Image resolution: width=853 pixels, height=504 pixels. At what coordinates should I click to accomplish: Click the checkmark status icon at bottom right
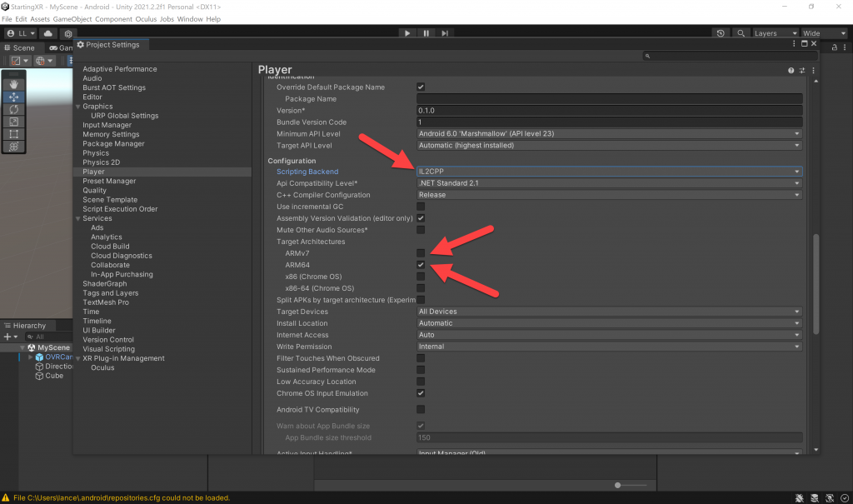845,498
